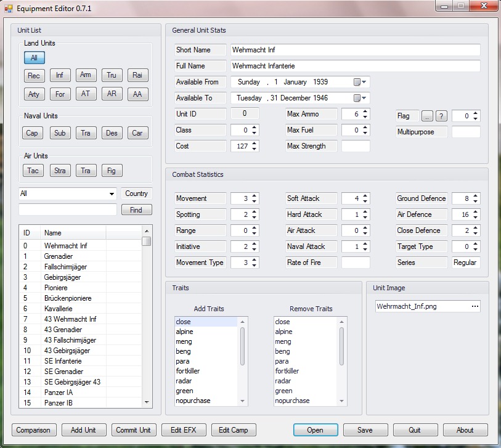Screen dimensions: 501x448
Task: Filter by Rec land units
Action: pyautogui.click(x=34, y=76)
